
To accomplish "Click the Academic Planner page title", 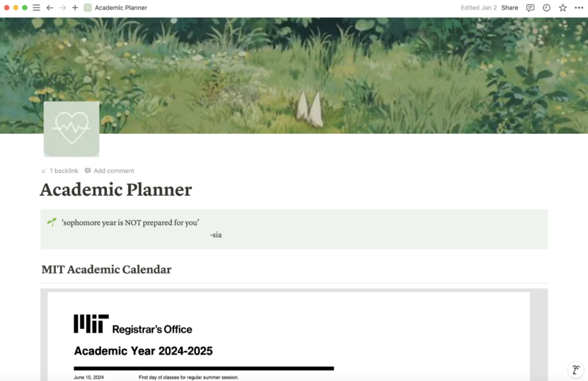I will pos(116,190).
